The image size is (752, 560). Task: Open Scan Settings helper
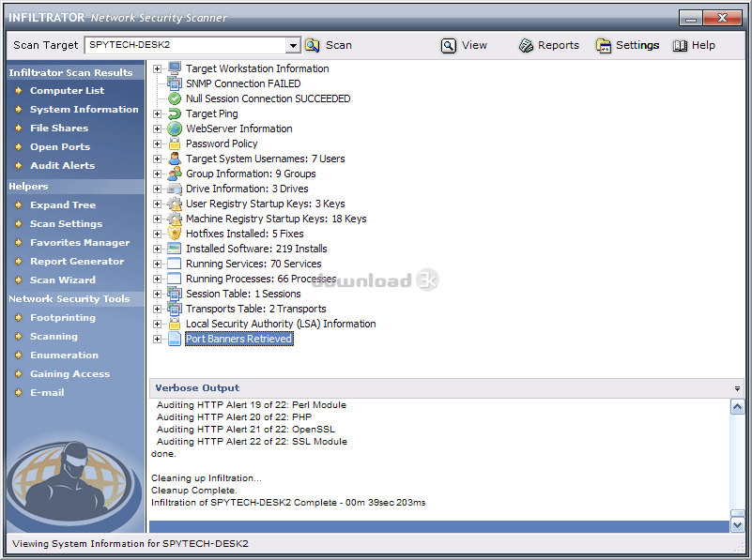(66, 223)
